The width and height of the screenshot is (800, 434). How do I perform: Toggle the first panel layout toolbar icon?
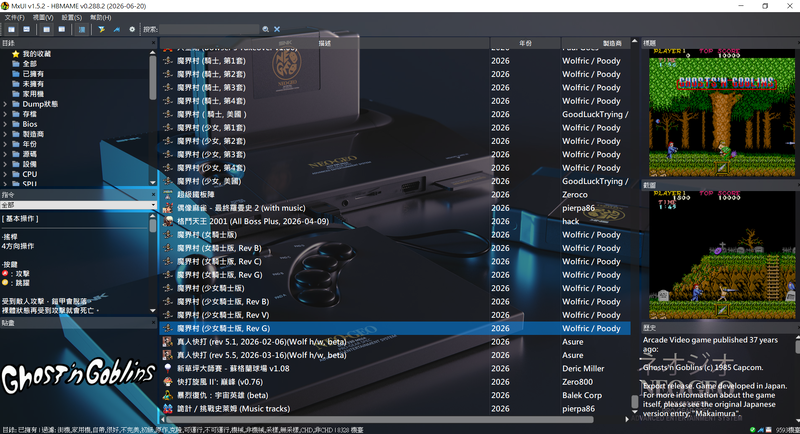point(11,30)
